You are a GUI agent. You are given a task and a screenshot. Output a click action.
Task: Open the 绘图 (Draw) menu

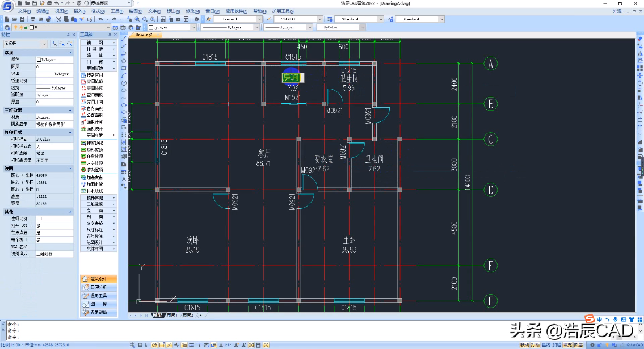click(134, 11)
